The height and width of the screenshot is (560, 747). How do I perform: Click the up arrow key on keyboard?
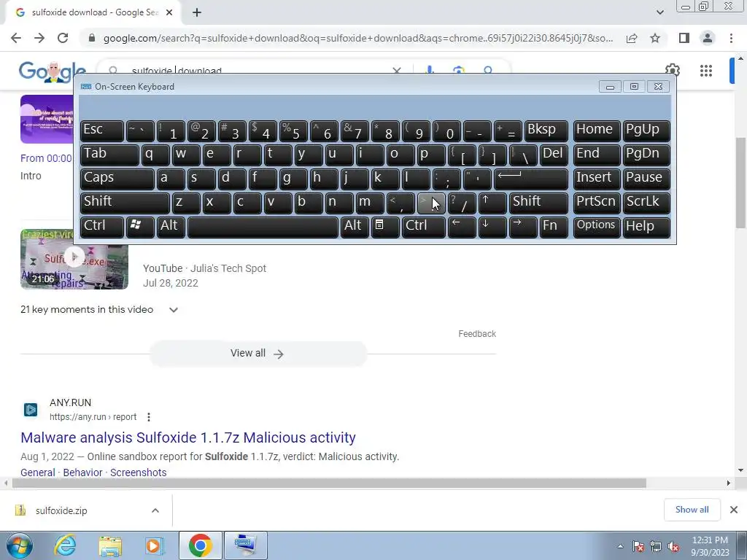click(x=492, y=203)
